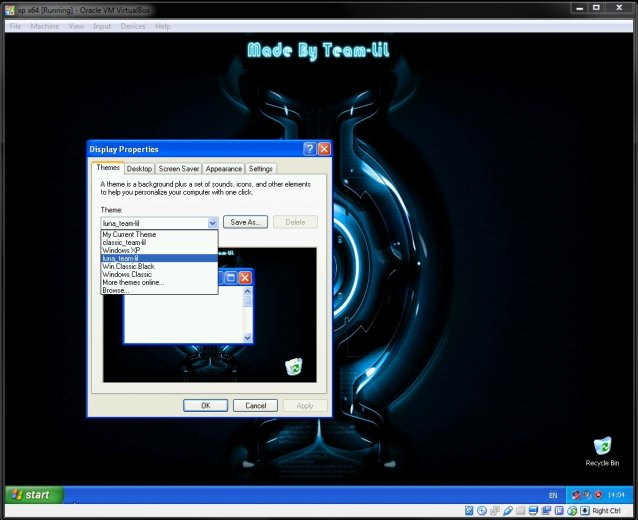This screenshot has width=638, height=520.
Task: Click the grey shared folders status icon
Action: coord(520,510)
